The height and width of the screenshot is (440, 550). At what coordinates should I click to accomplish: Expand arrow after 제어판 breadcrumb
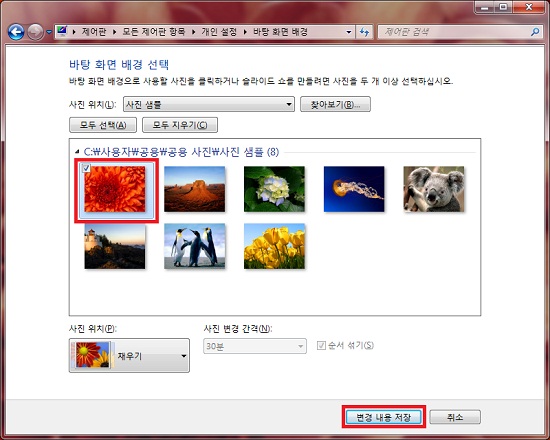(114, 32)
